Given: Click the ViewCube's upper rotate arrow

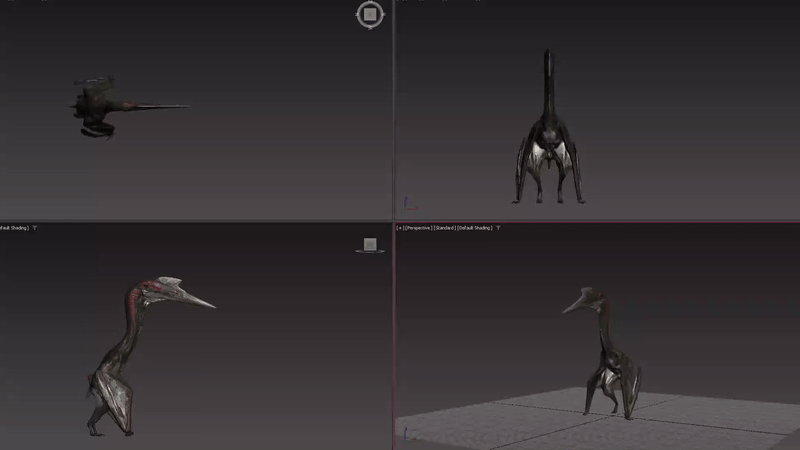Looking at the screenshot, I should pos(370,2).
